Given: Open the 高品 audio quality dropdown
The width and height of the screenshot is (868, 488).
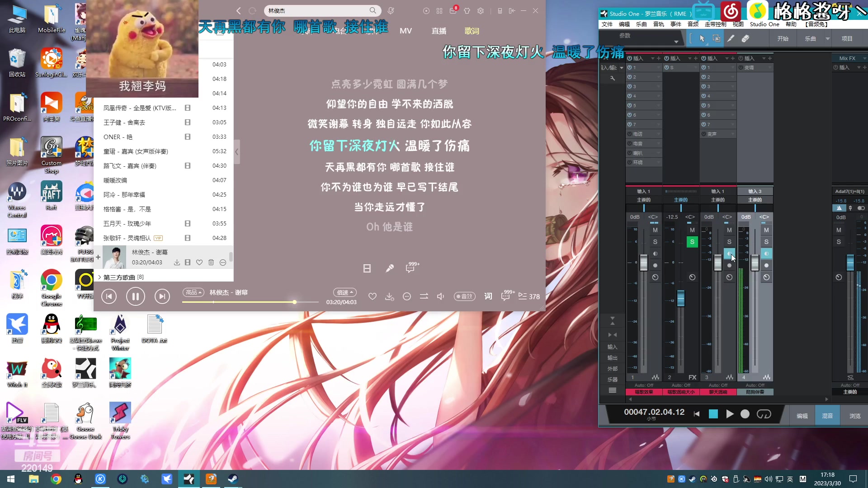Looking at the screenshot, I should tap(193, 292).
